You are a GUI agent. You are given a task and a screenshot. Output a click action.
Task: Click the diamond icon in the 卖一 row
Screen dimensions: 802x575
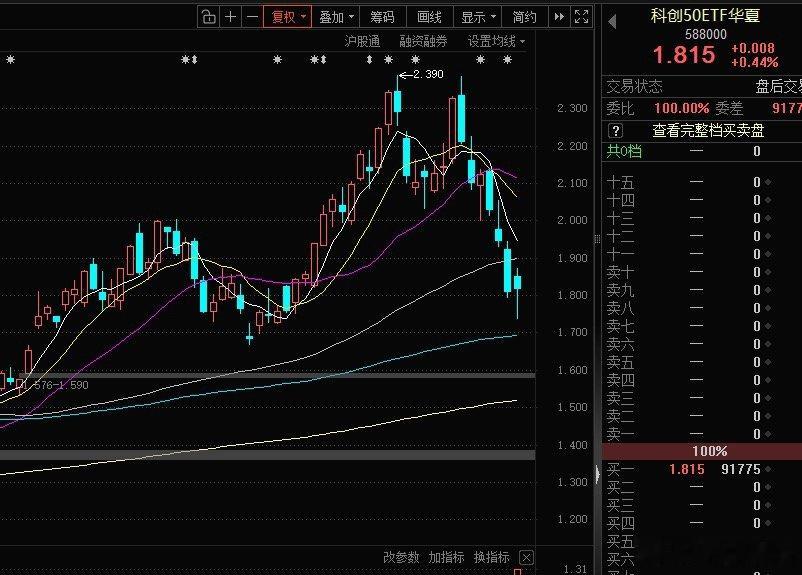[x=768, y=434]
